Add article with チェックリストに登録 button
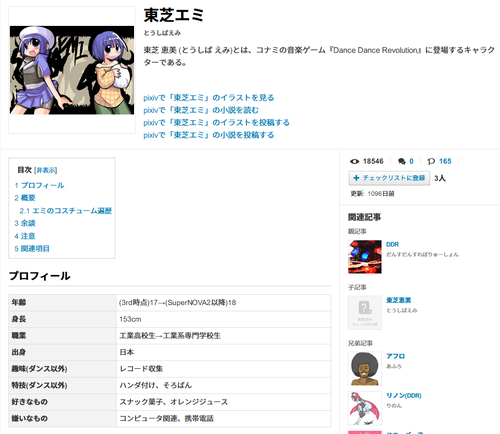Viewport: 500px width, 434px height. point(389,178)
